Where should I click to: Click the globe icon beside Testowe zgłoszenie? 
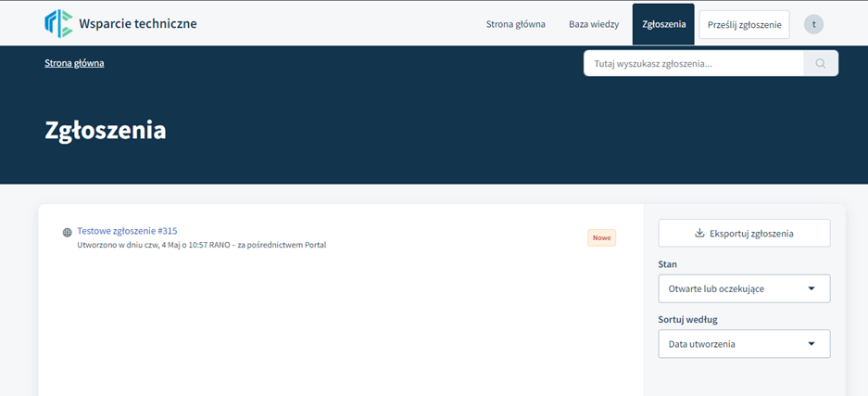[68, 233]
